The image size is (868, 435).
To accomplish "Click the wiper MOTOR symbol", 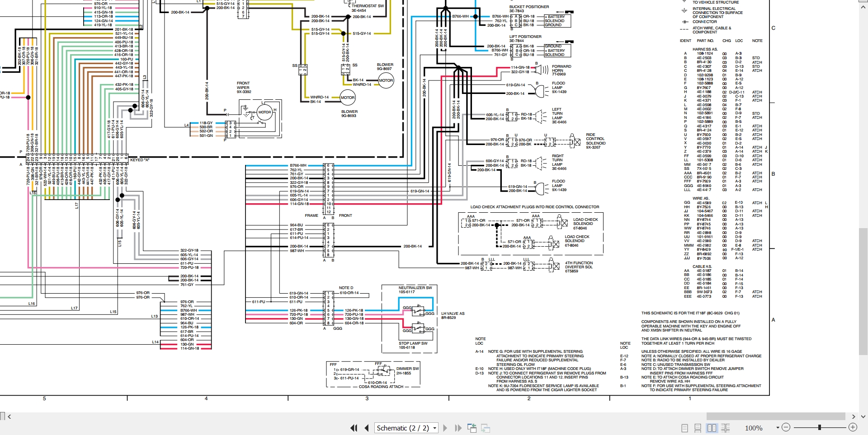I will point(264,112).
